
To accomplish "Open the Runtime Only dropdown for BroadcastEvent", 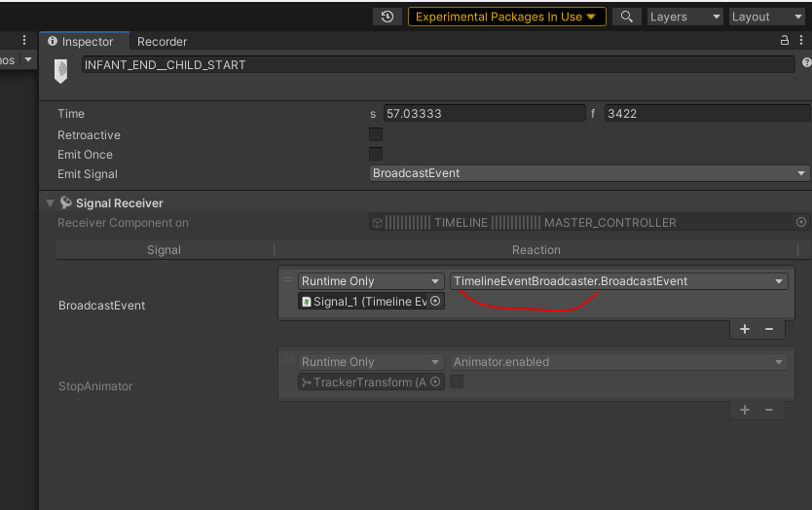I will pos(371,281).
